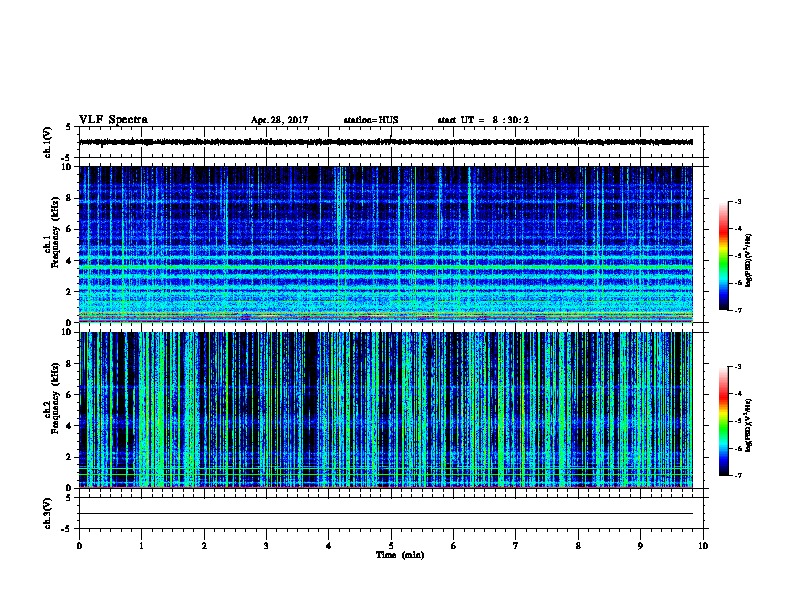Click the 'ch.3(V)' waveform axis label
Viewport: 792px width, 612px height.
[48, 513]
